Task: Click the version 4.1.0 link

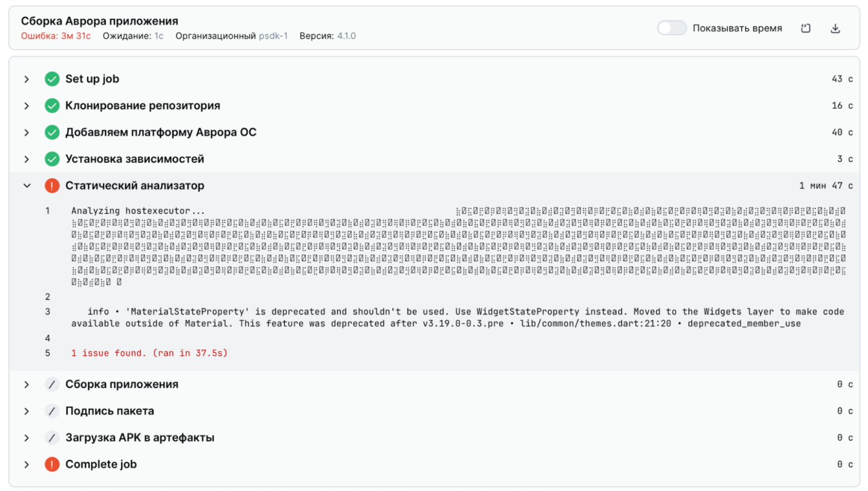Action: (x=346, y=36)
